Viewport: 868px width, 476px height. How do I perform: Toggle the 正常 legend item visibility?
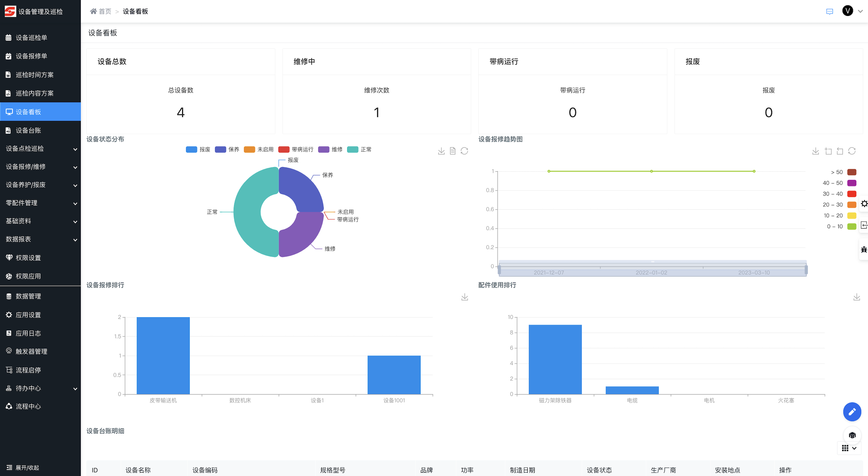359,149
